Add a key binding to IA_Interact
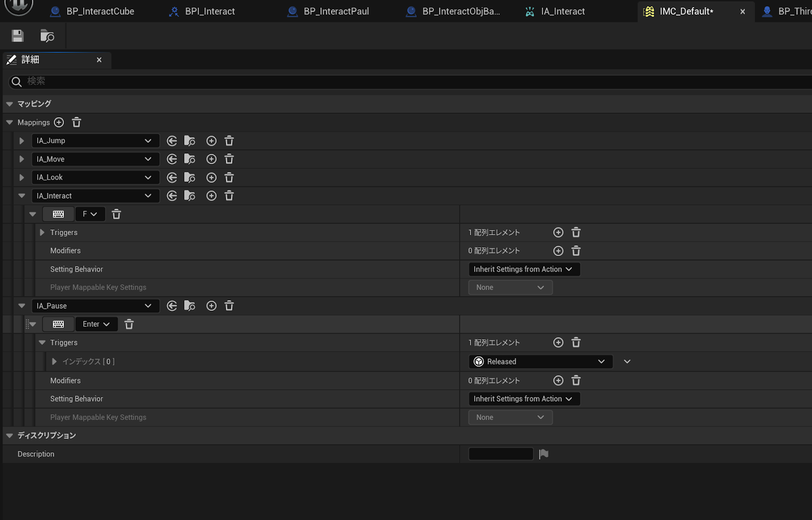The width and height of the screenshot is (812, 520). tap(211, 196)
